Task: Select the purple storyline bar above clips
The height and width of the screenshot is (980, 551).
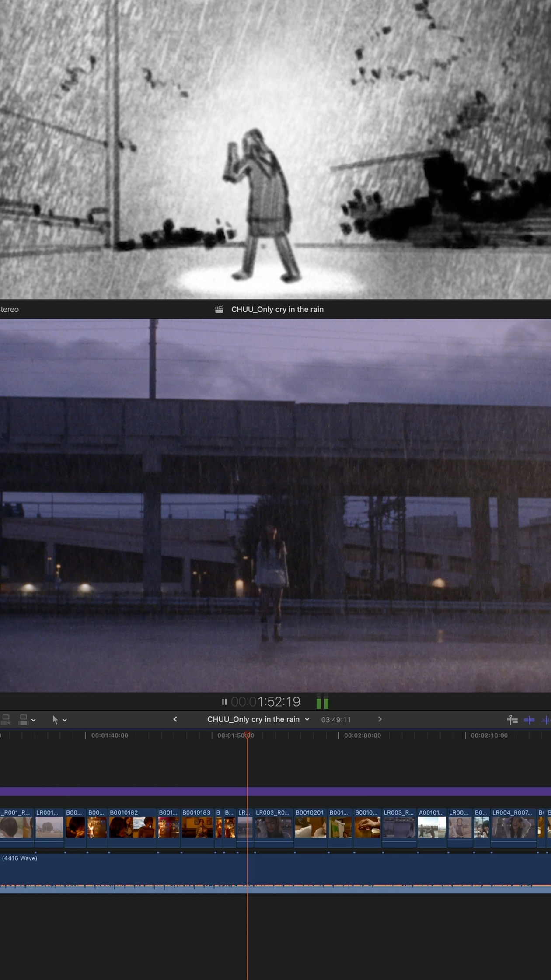Action: (275, 791)
